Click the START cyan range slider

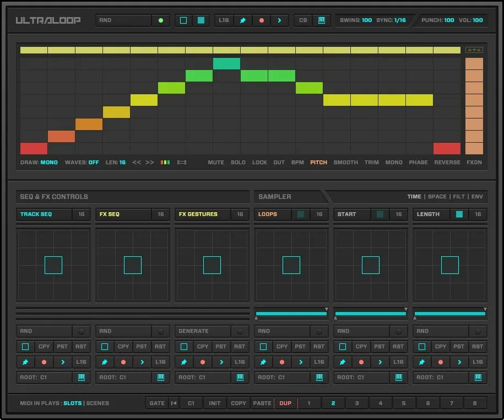click(x=371, y=314)
